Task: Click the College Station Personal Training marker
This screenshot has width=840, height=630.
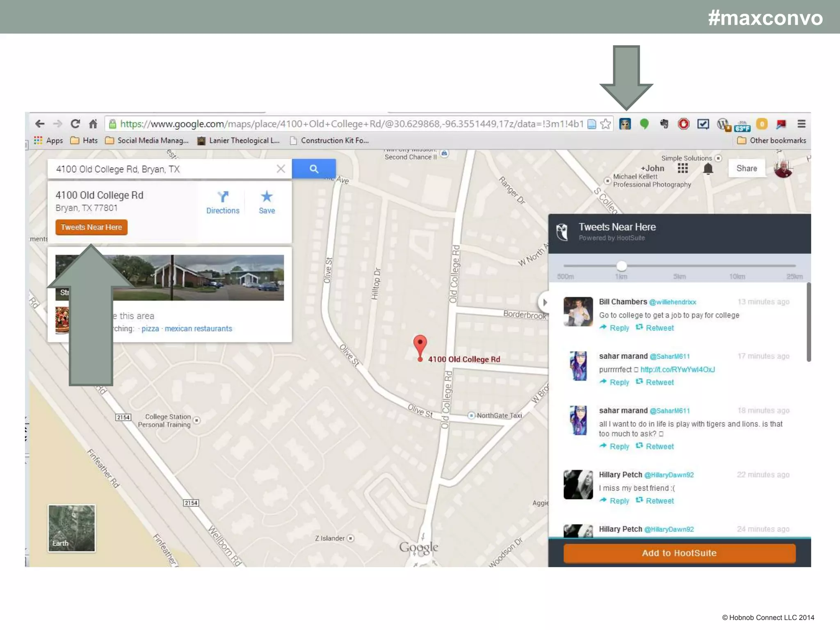Action: 197,420
